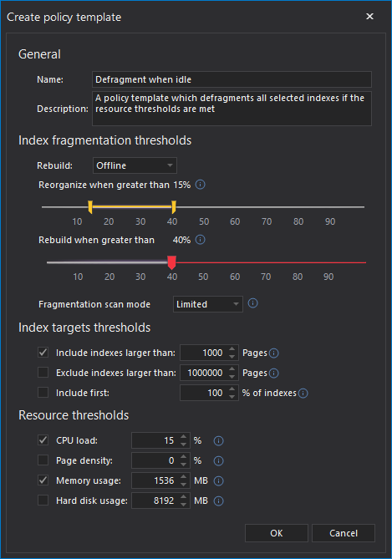Screen dimensions: 392x559
Task: Enable the Page density checkbox
Action: (43, 460)
